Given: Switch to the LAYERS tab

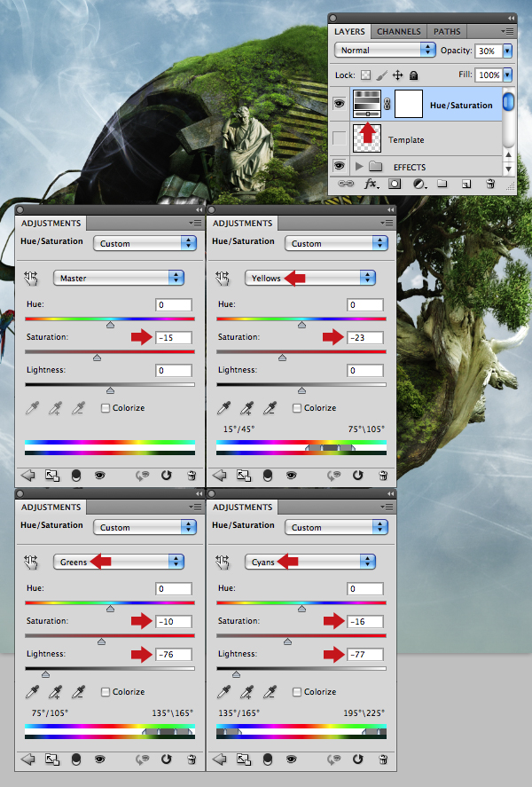Looking at the screenshot, I should pyautogui.click(x=349, y=31).
